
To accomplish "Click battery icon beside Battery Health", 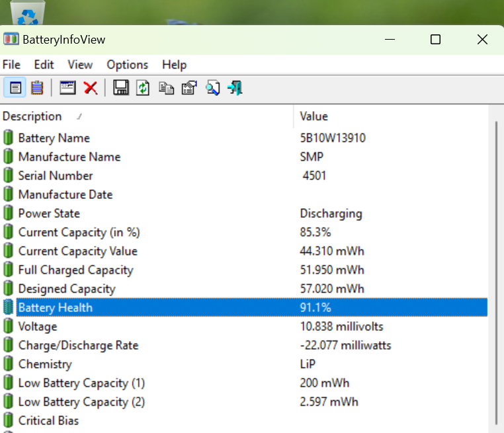I will [9, 307].
